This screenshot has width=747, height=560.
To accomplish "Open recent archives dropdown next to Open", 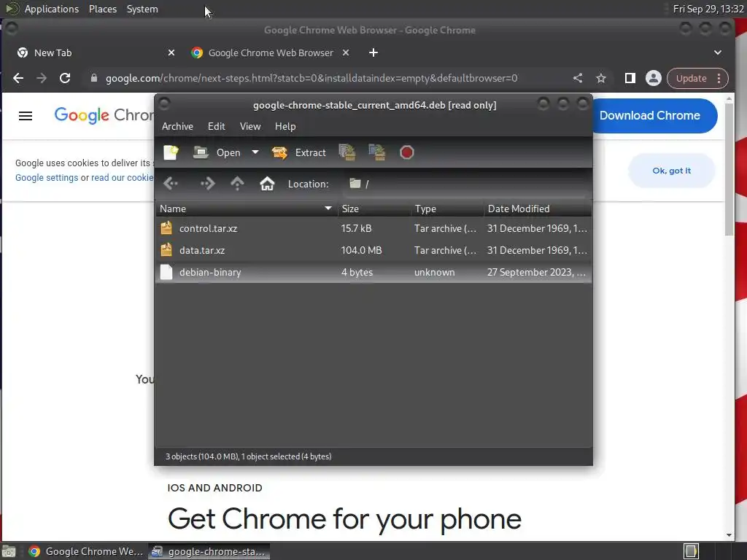I will tap(255, 152).
